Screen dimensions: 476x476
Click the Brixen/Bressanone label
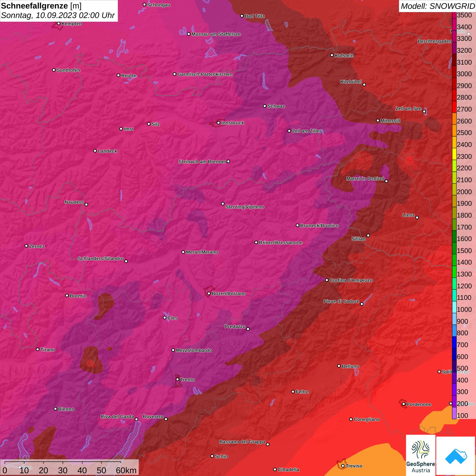pos(280,242)
